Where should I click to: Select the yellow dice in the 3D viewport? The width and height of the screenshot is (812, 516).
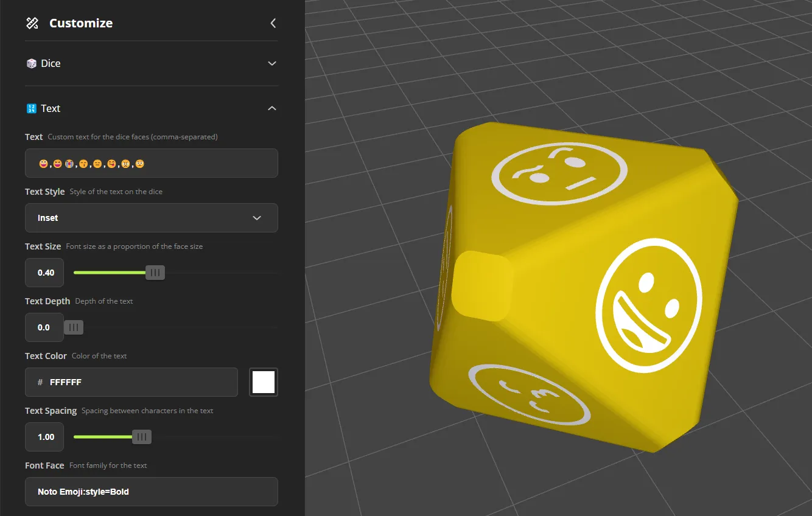[x=584, y=286]
